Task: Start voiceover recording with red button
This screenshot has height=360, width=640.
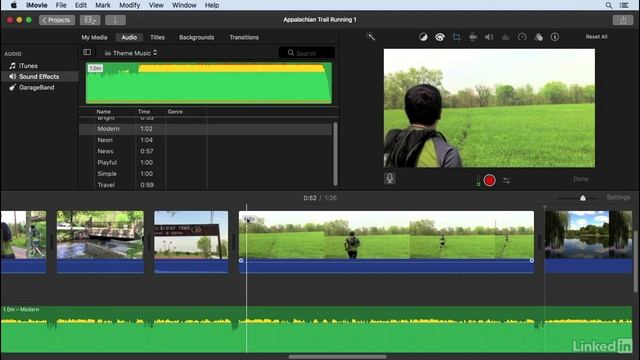Action: [x=489, y=180]
